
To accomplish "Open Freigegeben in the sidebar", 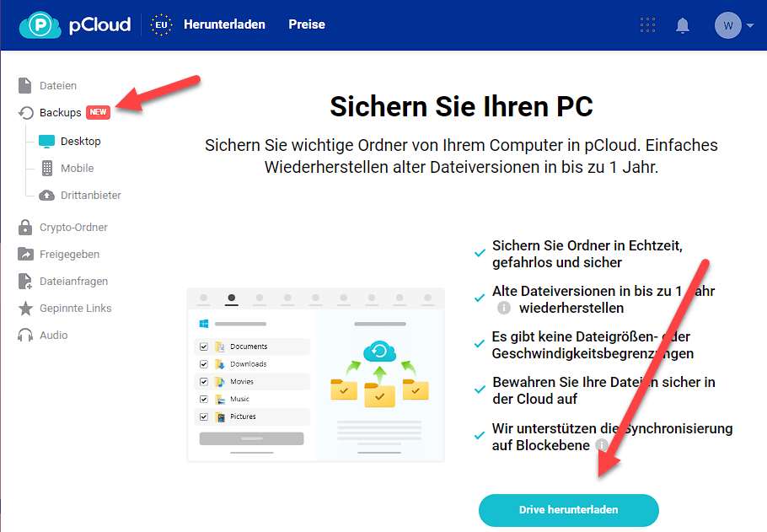I will (69, 255).
